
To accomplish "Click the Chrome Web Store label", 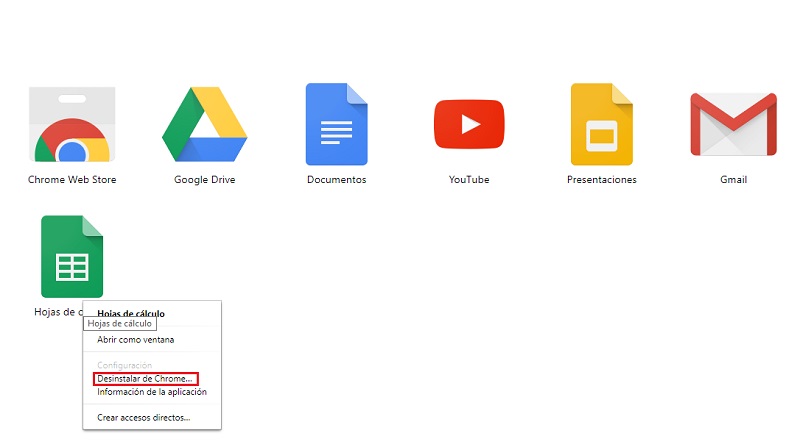I will coord(72,180).
